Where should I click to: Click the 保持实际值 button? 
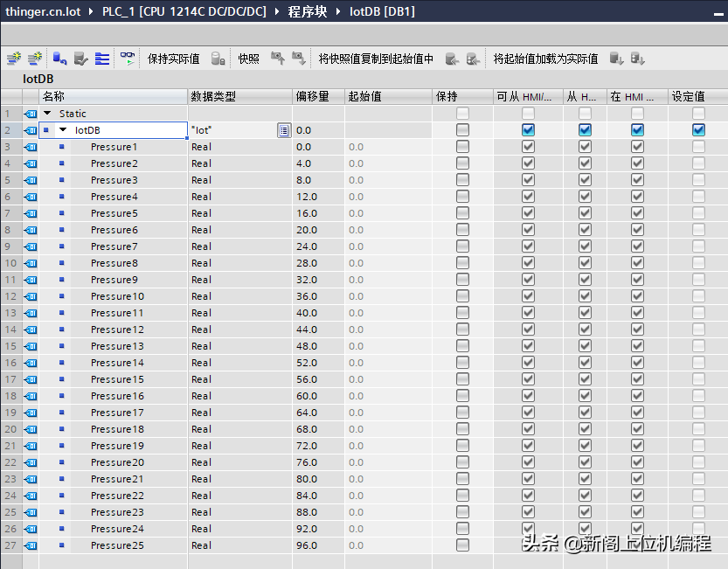(x=174, y=59)
